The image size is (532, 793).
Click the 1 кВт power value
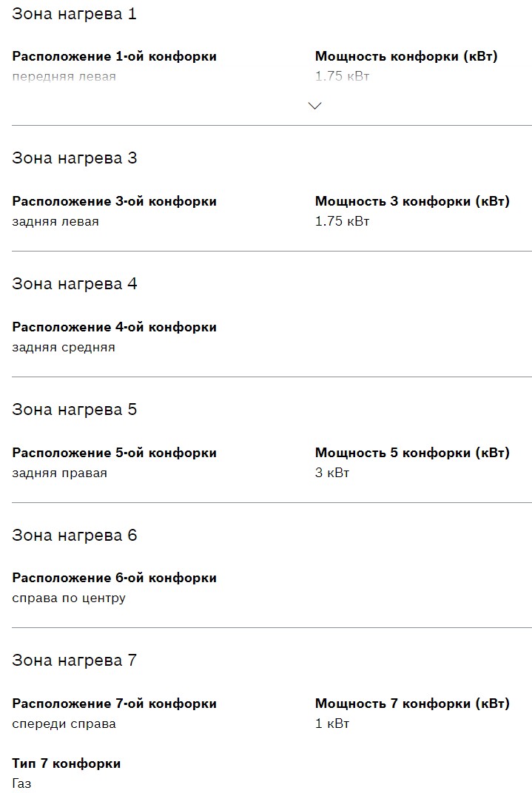(331, 723)
